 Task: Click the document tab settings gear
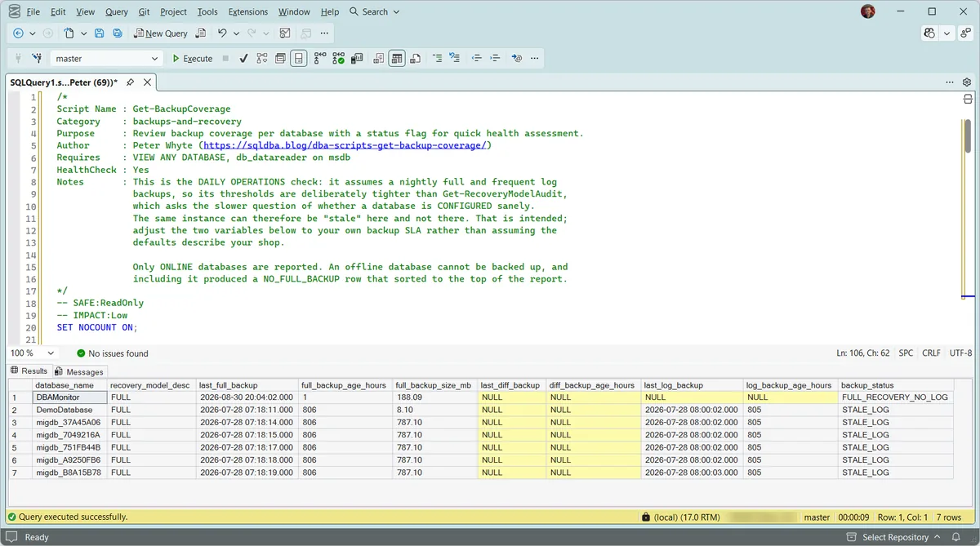(967, 82)
